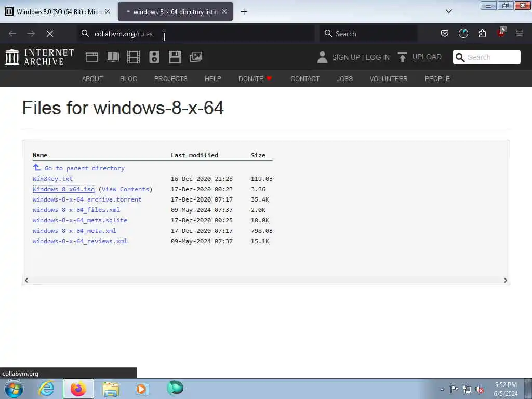Open the Video film-strip icon
This screenshot has width=532, height=399.
[x=134, y=57]
